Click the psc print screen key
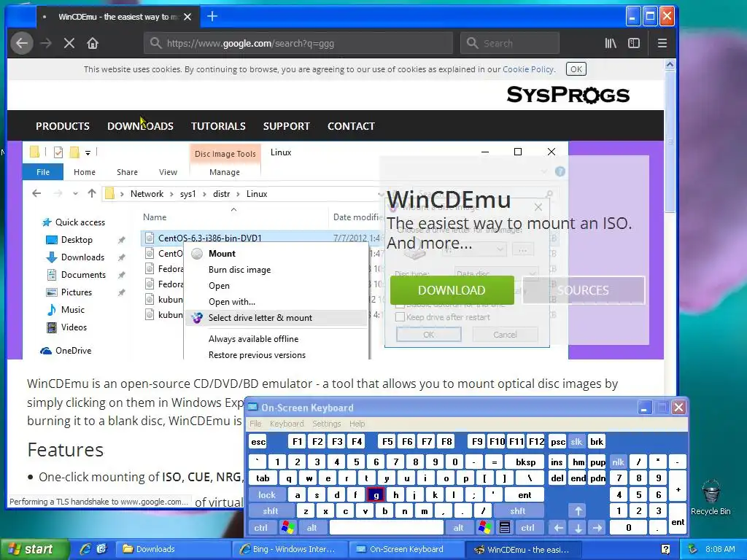This screenshot has width=747, height=560. 557,442
